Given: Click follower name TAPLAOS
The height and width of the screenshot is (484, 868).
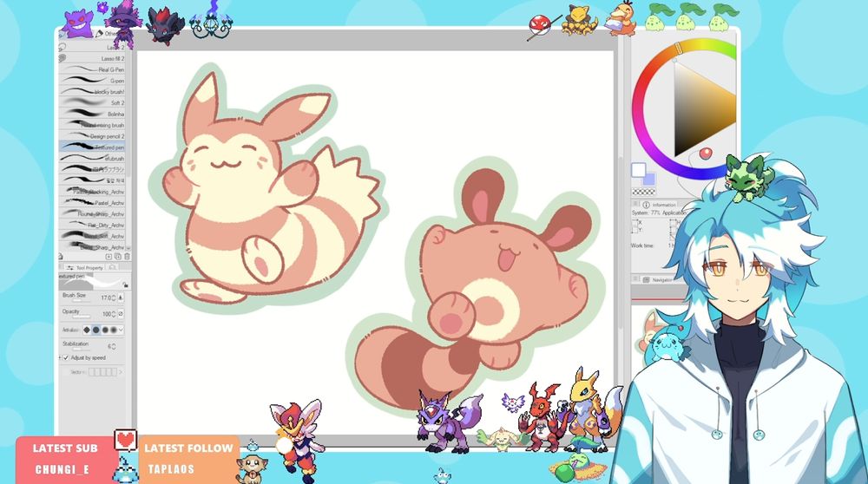Looking at the screenshot, I should 171,469.
